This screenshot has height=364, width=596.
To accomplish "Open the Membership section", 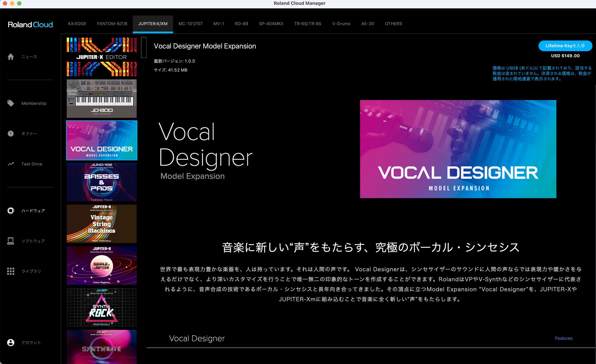I will click(x=34, y=103).
